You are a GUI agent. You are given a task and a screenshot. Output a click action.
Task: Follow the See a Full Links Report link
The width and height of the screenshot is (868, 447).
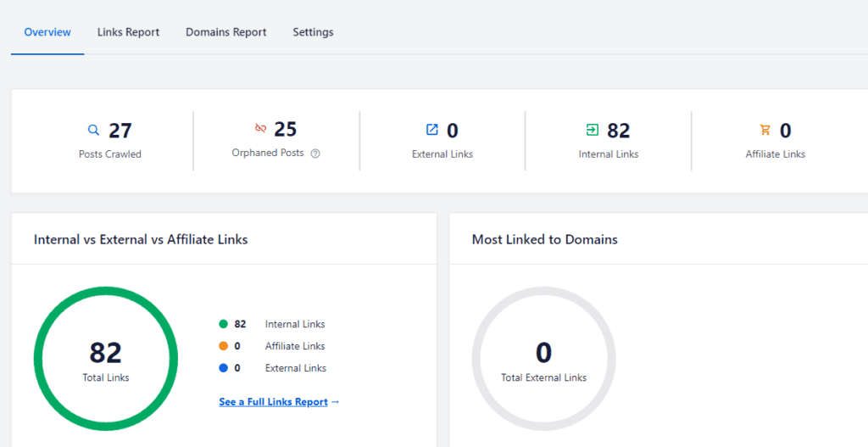coord(279,401)
